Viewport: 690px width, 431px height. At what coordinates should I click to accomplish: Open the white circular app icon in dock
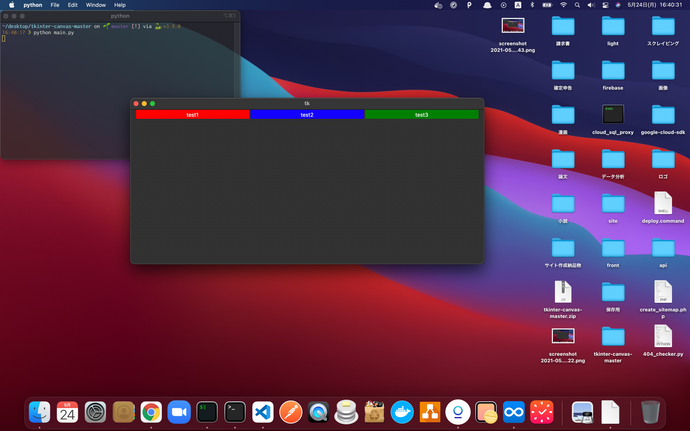pos(458,412)
